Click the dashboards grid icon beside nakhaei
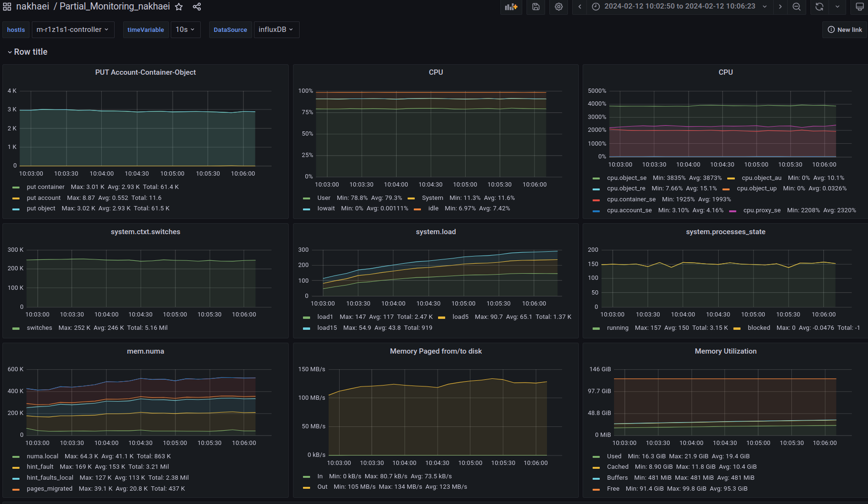This screenshot has width=868, height=504. (x=7, y=7)
